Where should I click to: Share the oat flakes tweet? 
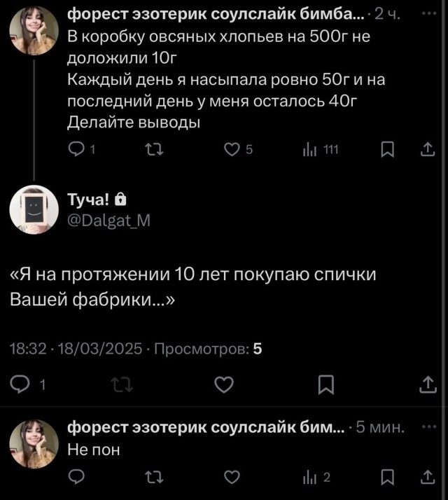coord(427,148)
